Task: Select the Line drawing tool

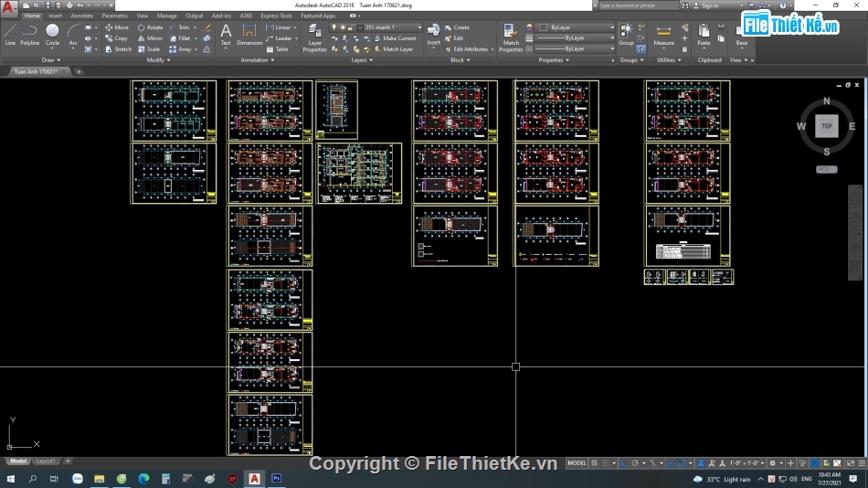Action: 10,35
